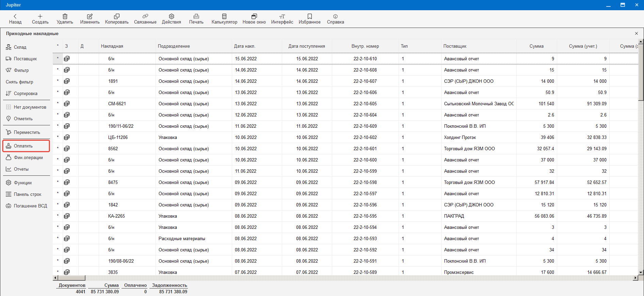
Task: Create a new document with Создать
Action: [40, 19]
